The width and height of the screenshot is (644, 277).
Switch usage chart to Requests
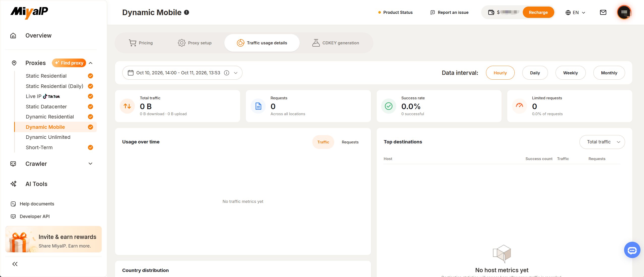pos(350,142)
